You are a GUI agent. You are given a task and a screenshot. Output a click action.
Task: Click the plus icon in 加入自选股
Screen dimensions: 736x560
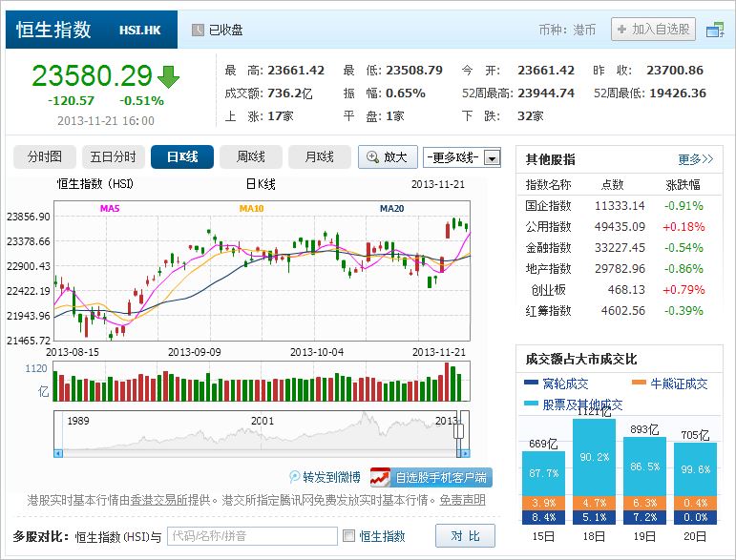click(x=621, y=29)
